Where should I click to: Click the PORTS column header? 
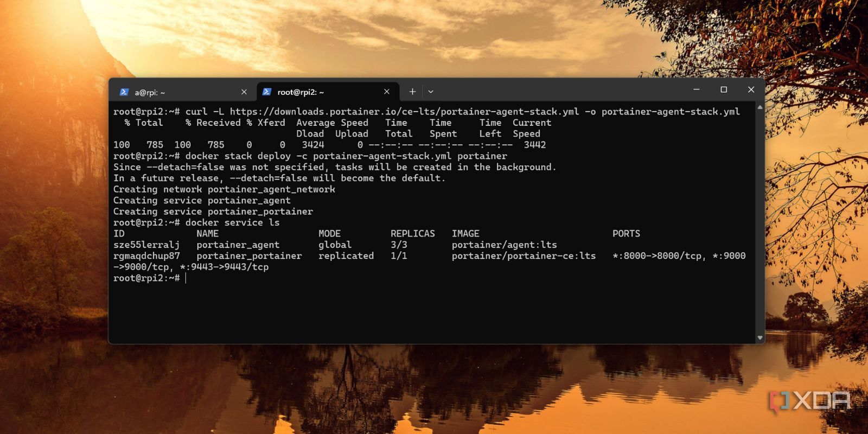click(x=626, y=234)
